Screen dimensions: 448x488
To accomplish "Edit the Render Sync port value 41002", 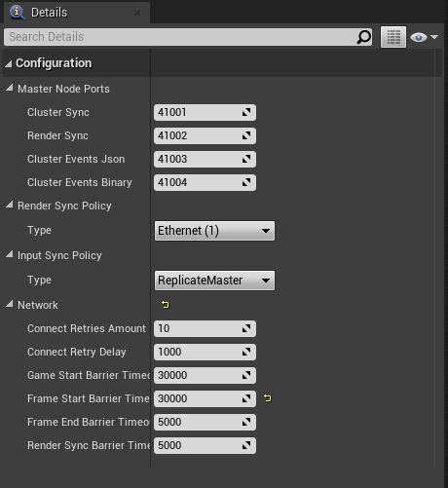I will tap(205, 135).
